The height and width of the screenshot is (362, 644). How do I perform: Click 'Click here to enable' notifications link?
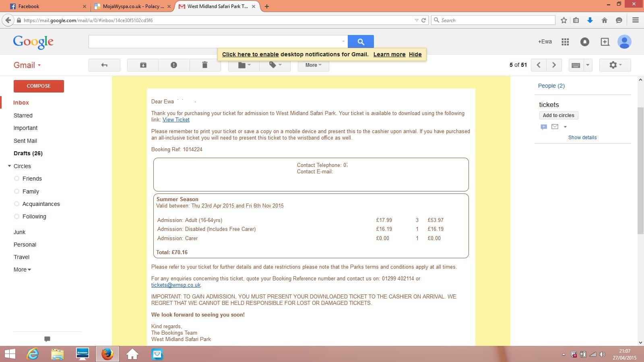pyautogui.click(x=250, y=54)
